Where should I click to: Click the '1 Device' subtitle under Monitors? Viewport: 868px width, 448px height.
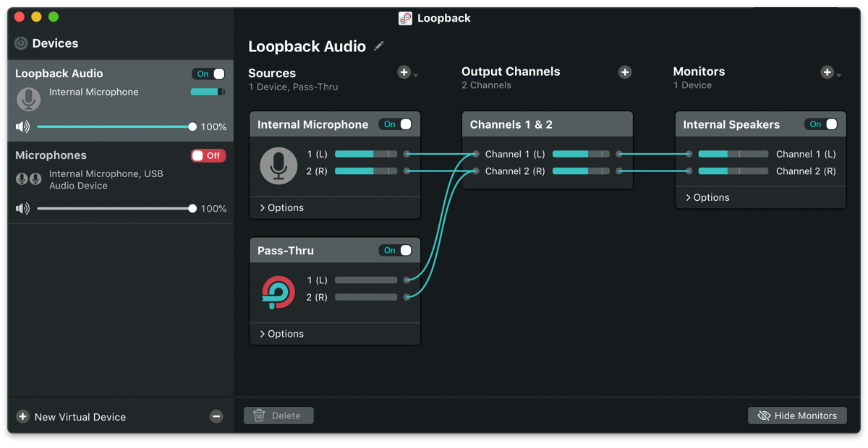click(x=692, y=85)
